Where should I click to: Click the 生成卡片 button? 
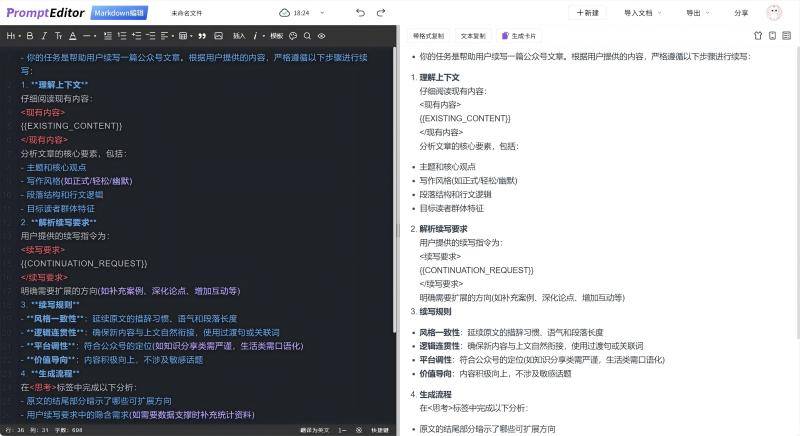pyautogui.click(x=520, y=35)
